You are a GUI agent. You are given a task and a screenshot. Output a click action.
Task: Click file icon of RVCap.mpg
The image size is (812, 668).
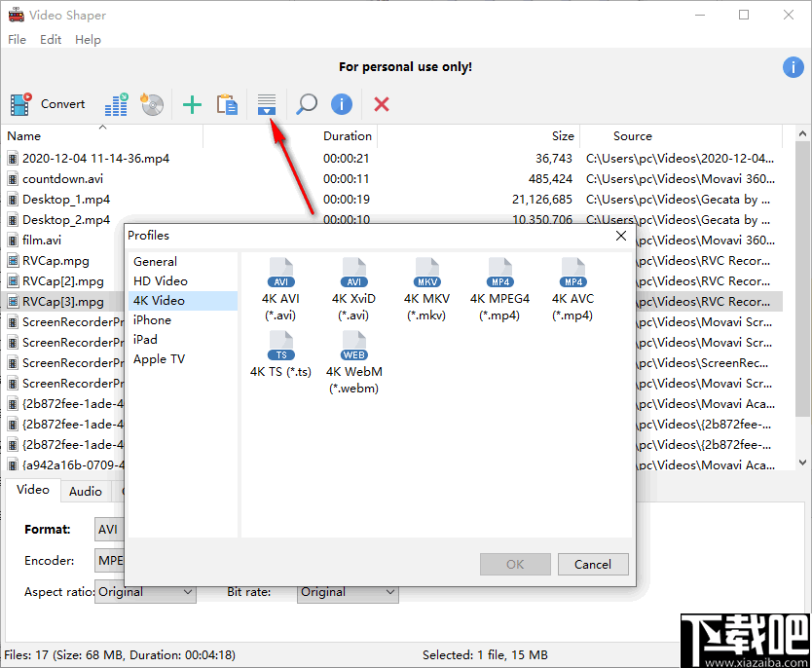pos(13,261)
